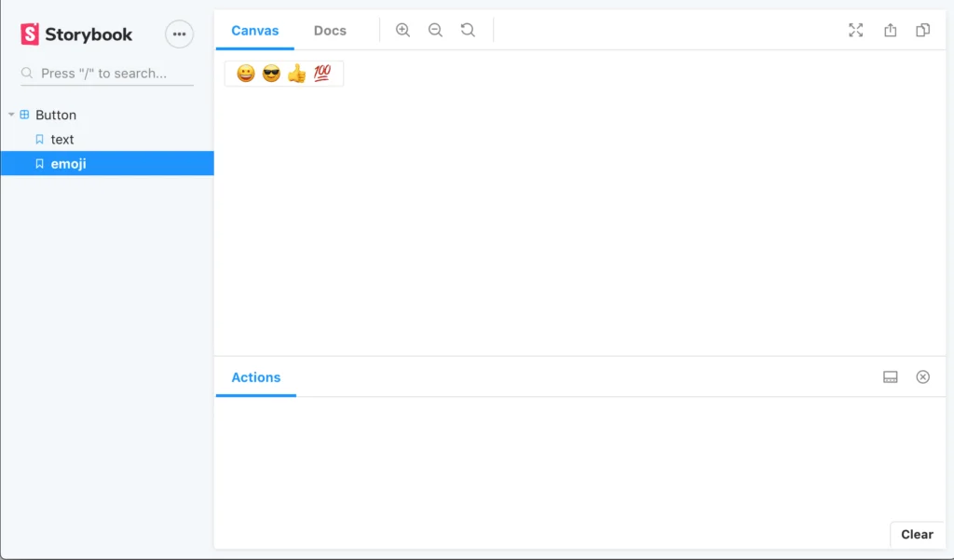Zoom out the canvas preview
This screenshot has width=954, height=560.
coord(435,30)
